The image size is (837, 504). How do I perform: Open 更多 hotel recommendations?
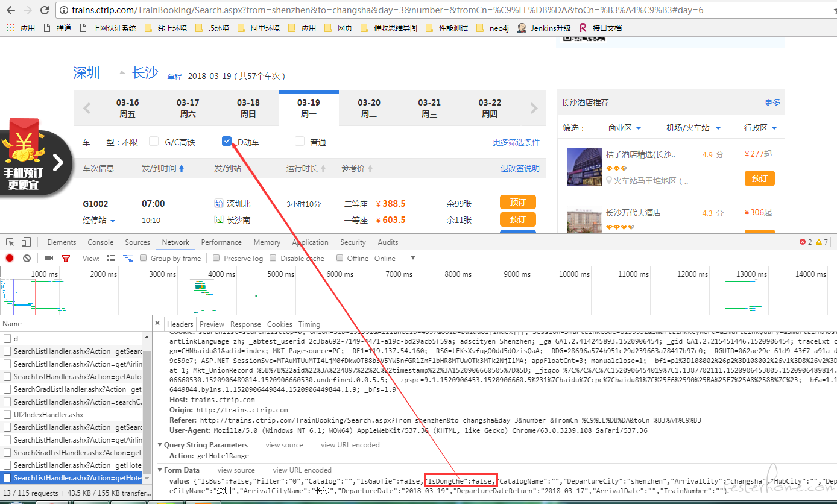click(772, 102)
